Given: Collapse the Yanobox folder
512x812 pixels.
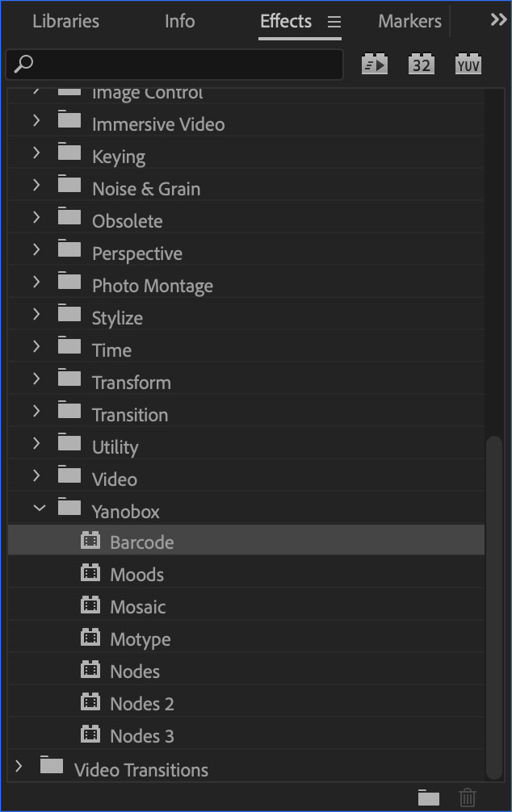Looking at the screenshot, I should click(x=37, y=510).
